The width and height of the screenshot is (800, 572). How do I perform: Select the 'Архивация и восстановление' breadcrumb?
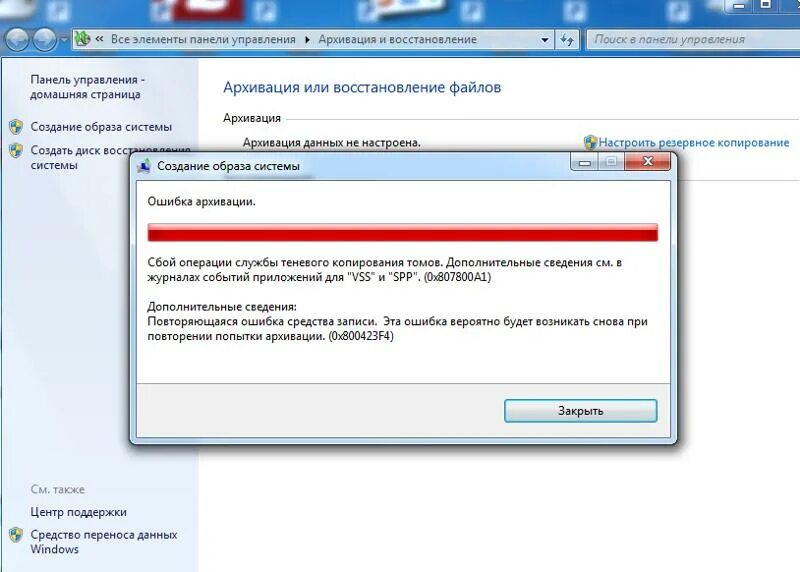coord(397,39)
